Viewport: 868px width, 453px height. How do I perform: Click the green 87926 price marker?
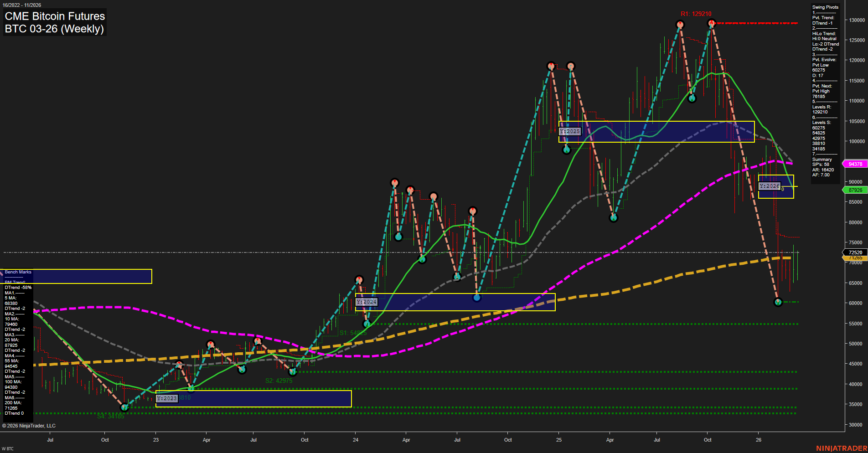pos(855,190)
